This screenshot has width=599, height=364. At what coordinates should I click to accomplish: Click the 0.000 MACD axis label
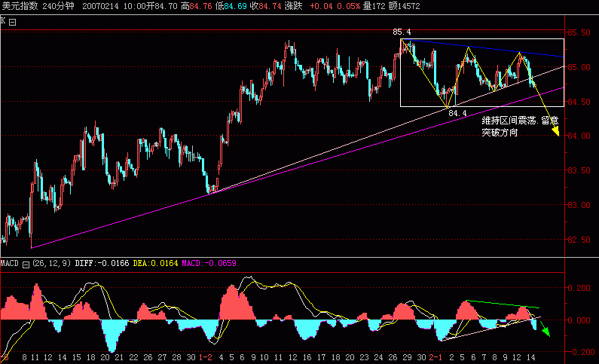click(579, 320)
